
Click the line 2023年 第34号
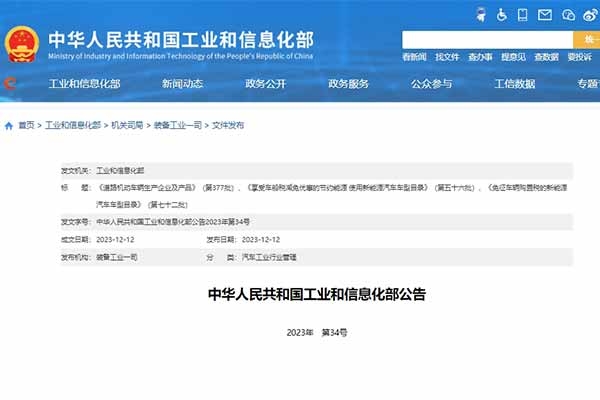pyautogui.click(x=317, y=333)
